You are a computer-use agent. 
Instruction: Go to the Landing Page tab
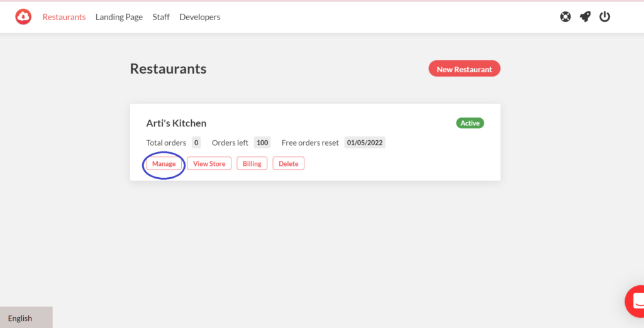click(119, 17)
